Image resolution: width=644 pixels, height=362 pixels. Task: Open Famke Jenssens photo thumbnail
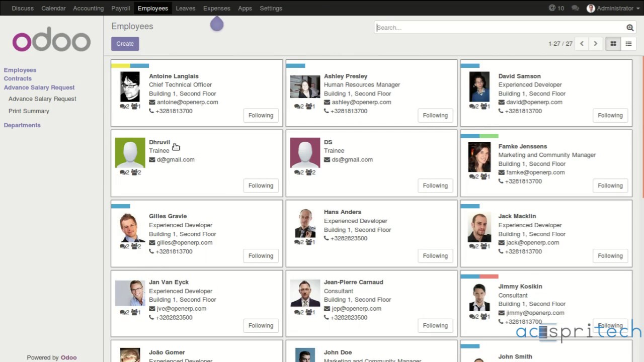click(479, 157)
